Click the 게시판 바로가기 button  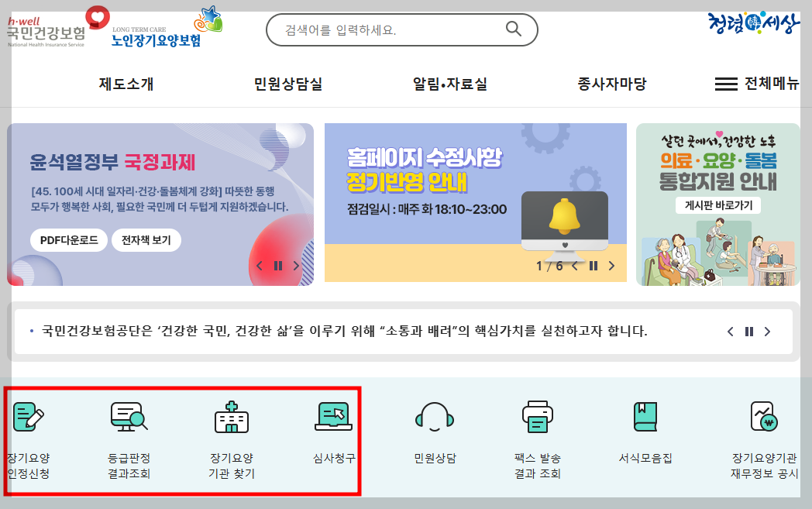click(x=718, y=205)
